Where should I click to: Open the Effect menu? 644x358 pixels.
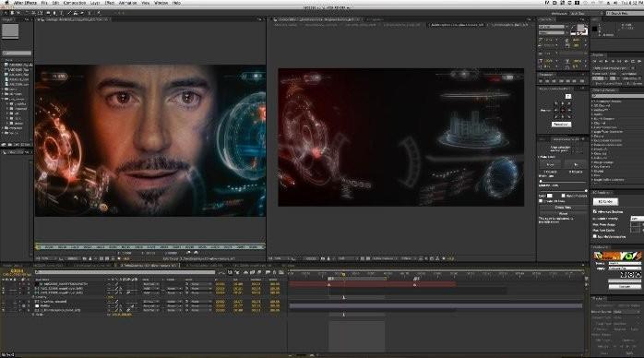109,3
